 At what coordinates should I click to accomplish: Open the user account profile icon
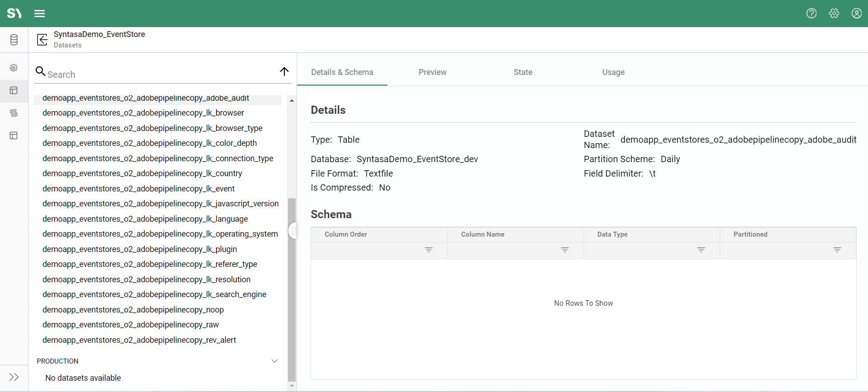(x=857, y=14)
